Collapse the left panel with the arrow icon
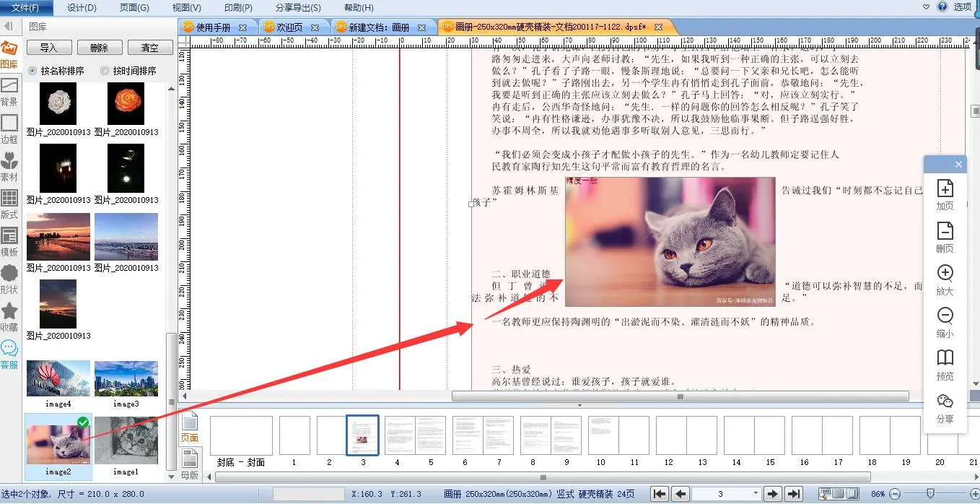980x504 pixels. pos(9,26)
